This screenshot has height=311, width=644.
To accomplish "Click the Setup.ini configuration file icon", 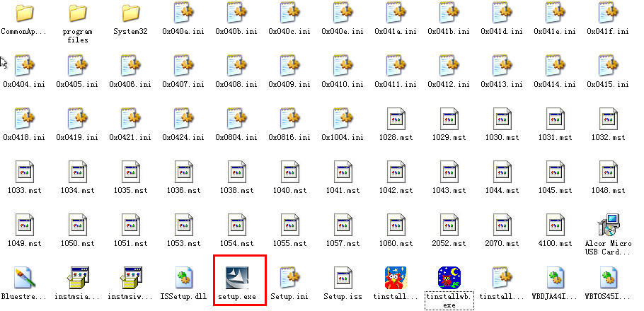I will (290, 278).
